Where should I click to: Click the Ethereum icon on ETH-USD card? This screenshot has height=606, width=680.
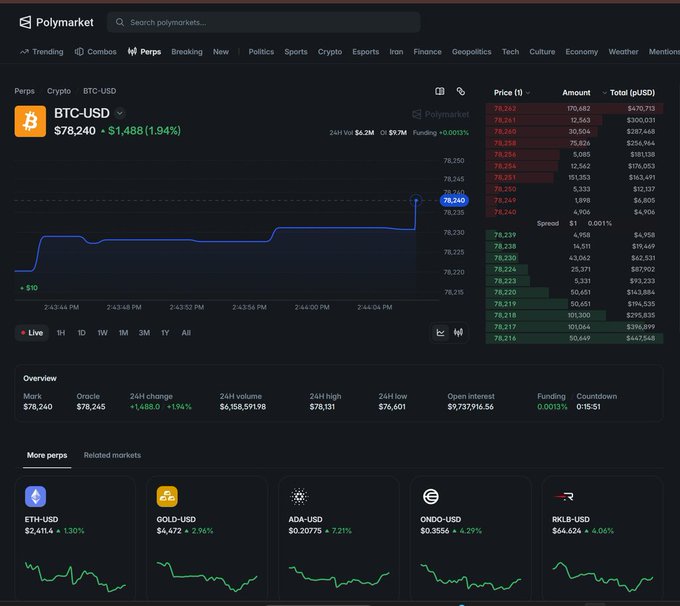(x=36, y=497)
